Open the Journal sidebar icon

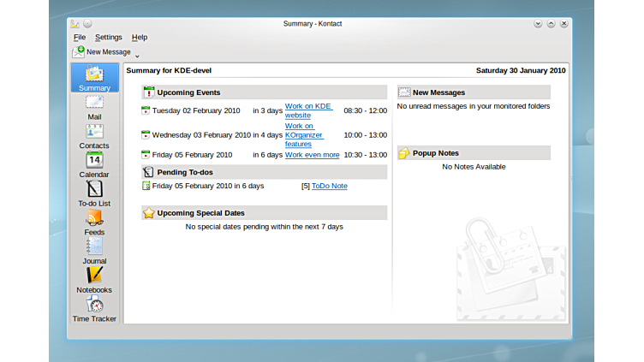click(94, 251)
